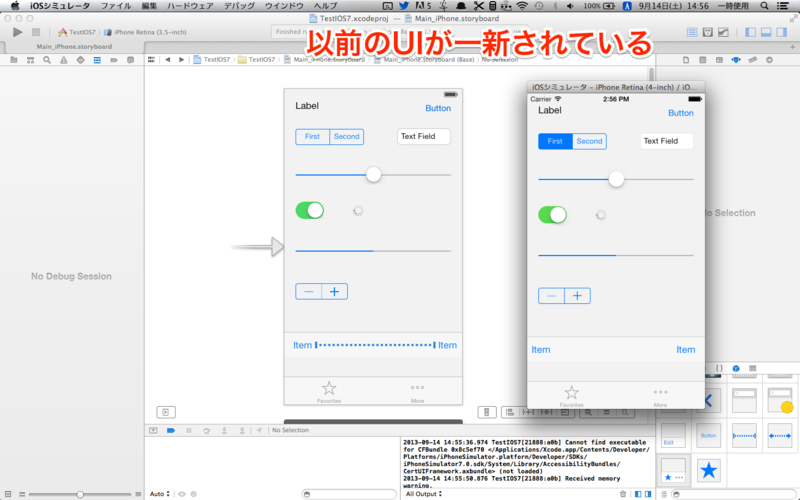Toggle the document outline button
This screenshot has width=800, height=500.
pyautogui.click(x=166, y=412)
